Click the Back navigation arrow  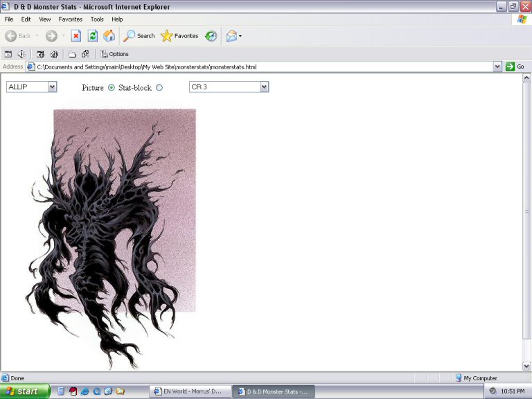(11, 35)
